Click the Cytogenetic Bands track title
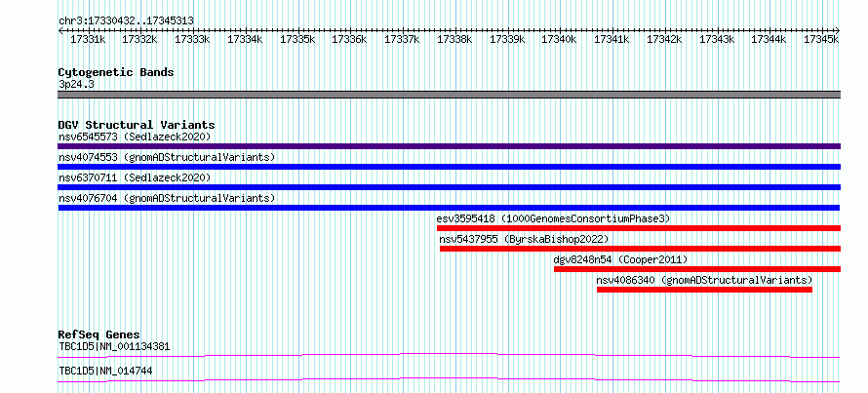 click(116, 72)
